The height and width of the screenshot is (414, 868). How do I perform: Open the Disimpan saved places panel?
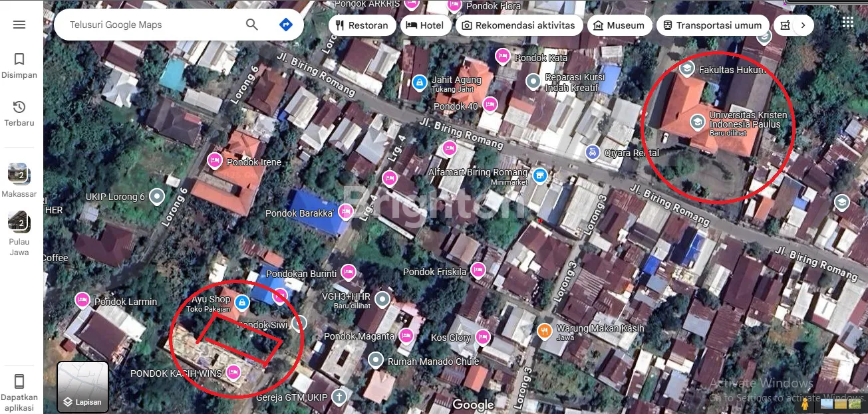click(x=19, y=65)
